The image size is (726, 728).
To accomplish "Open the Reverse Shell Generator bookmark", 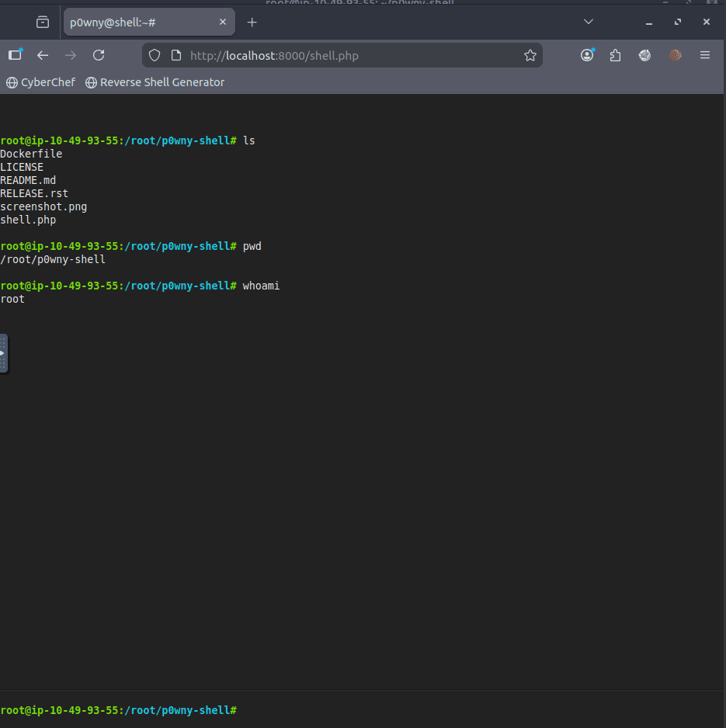I will (x=155, y=82).
